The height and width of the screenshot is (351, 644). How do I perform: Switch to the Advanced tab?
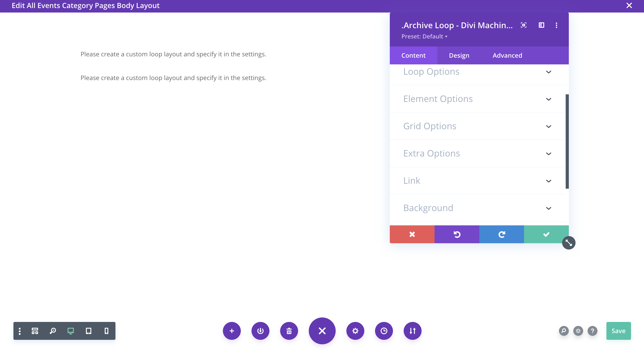tap(507, 55)
